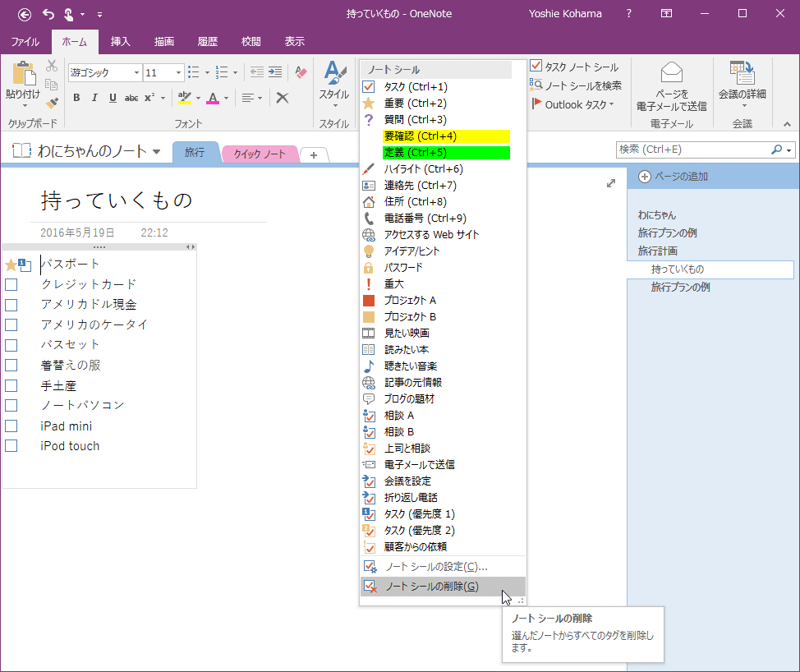The image size is (800, 672).
Task: Select the クイック ノート section tab
Action: pos(260,153)
